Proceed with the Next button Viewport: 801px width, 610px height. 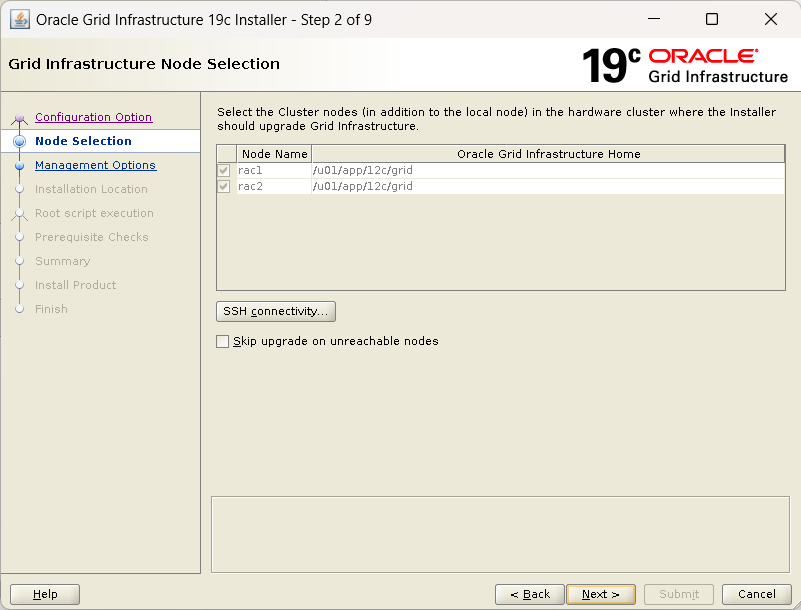601,594
